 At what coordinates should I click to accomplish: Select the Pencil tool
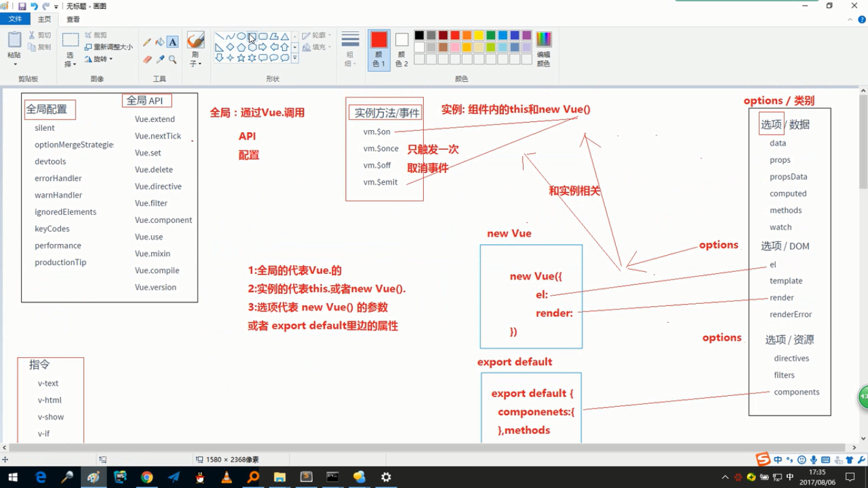click(x=147, y=42)
